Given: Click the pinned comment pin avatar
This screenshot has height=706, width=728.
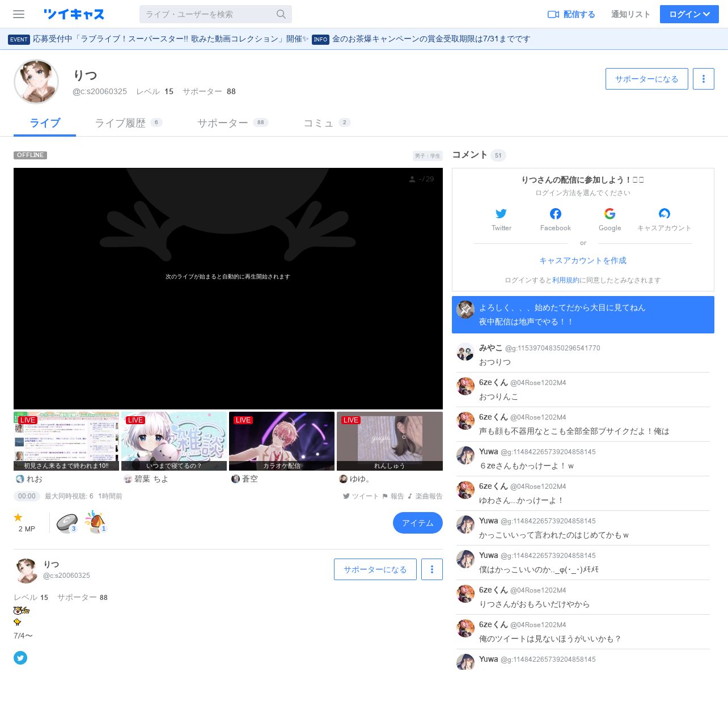Looking at the screenshot, I should [465, 310].
